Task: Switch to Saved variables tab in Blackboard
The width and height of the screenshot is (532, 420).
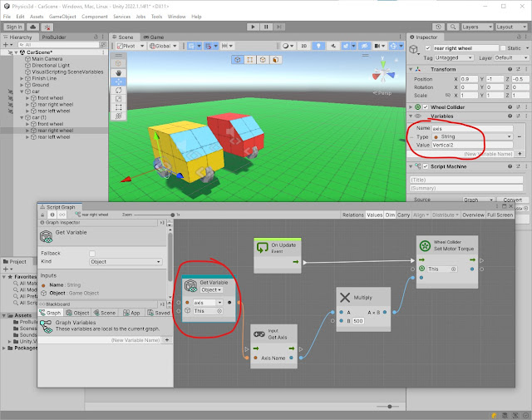Action: (x=159, y=313)
